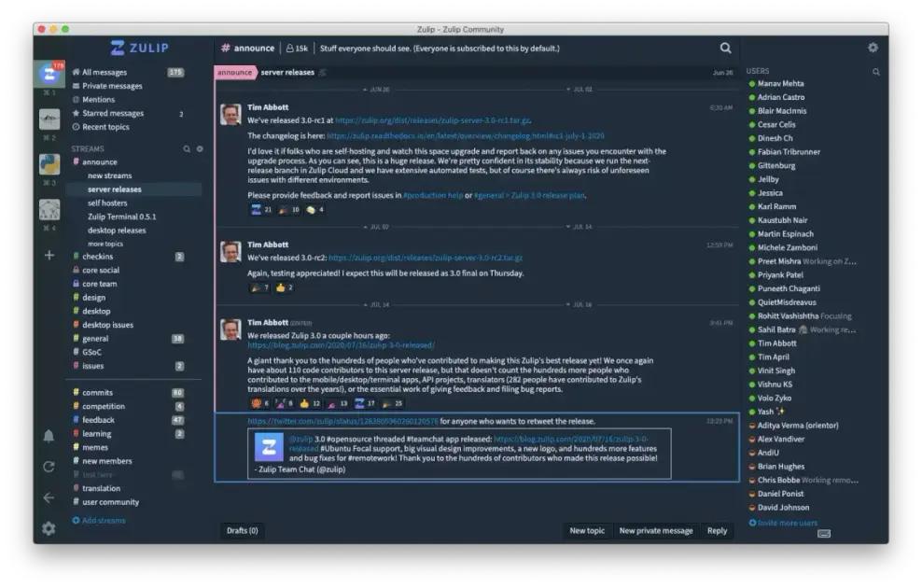This screenshot has height=588, width=922.
Task: Open Starred messages view
Action: coord(112,113)
